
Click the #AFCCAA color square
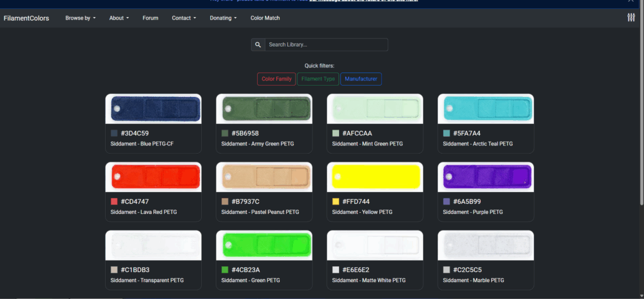coord(336,133)
